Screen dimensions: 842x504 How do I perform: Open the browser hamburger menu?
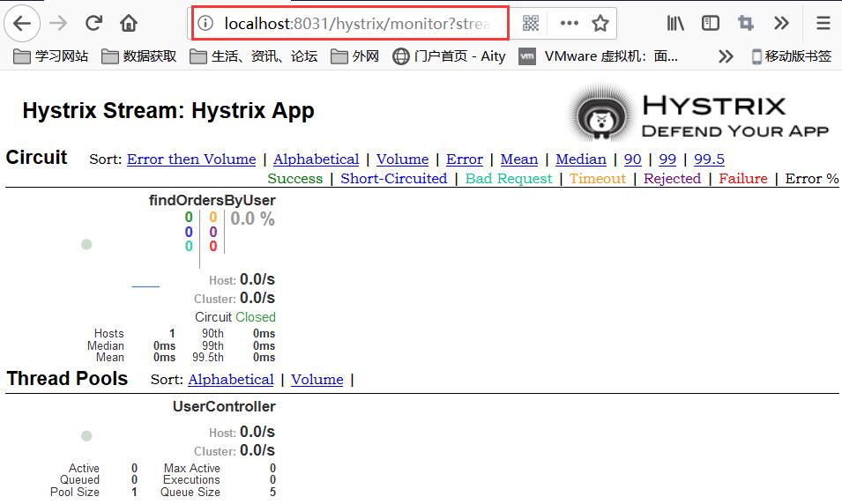(x=823, y=23)
